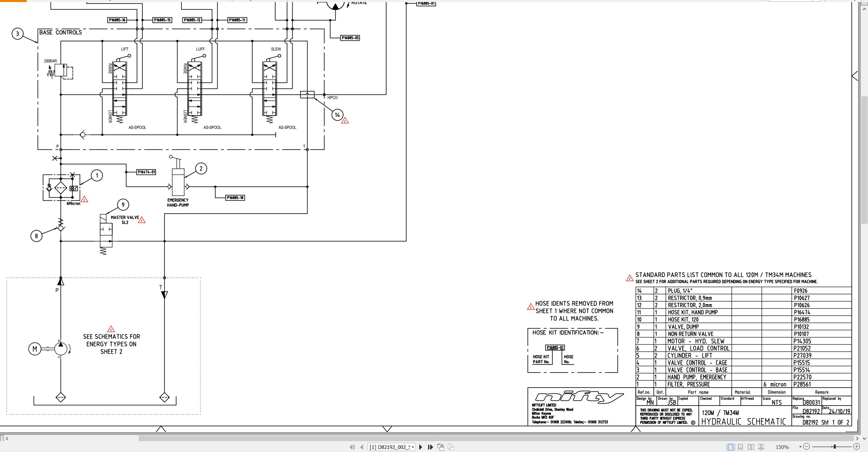The height and width of the screenshot is (452, 868).
Task: Click the Nifty logo in title block
Action: coord(579,397)
